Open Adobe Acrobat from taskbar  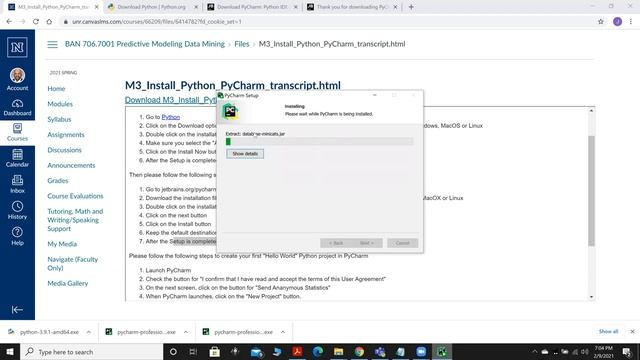click(297, 351)
